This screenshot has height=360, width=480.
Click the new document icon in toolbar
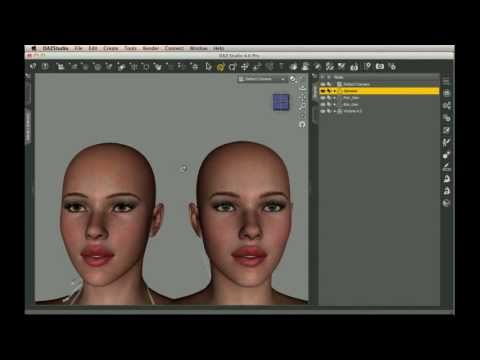pos(45,67)
